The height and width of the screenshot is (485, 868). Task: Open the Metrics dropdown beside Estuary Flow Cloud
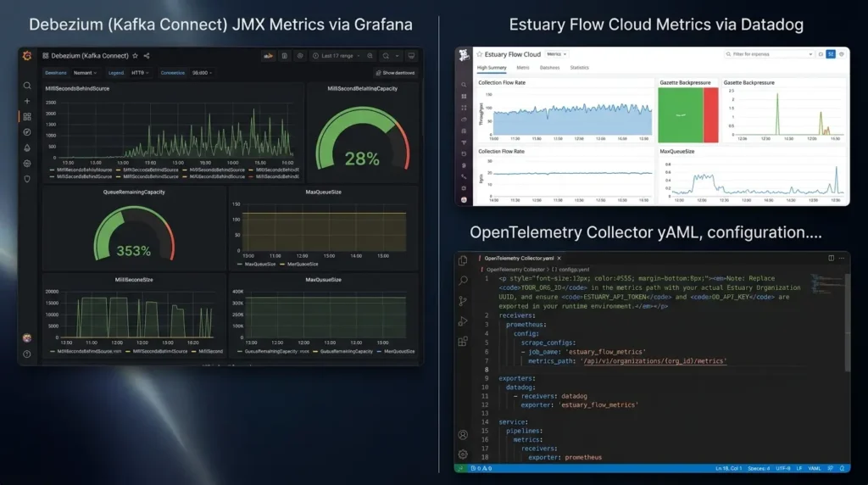[x=556, y=54]
